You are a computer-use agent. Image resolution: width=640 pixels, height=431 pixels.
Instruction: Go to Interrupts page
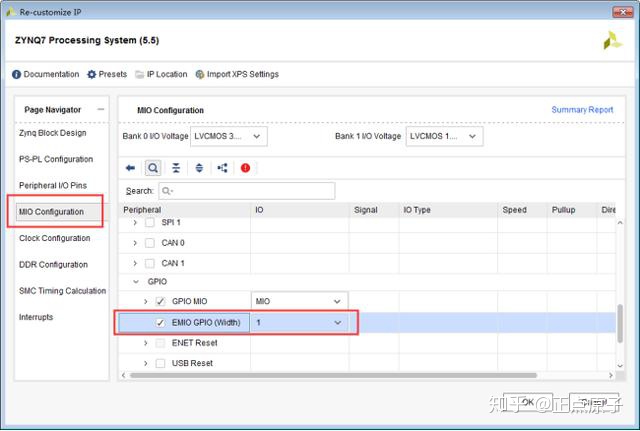point(36,317)
